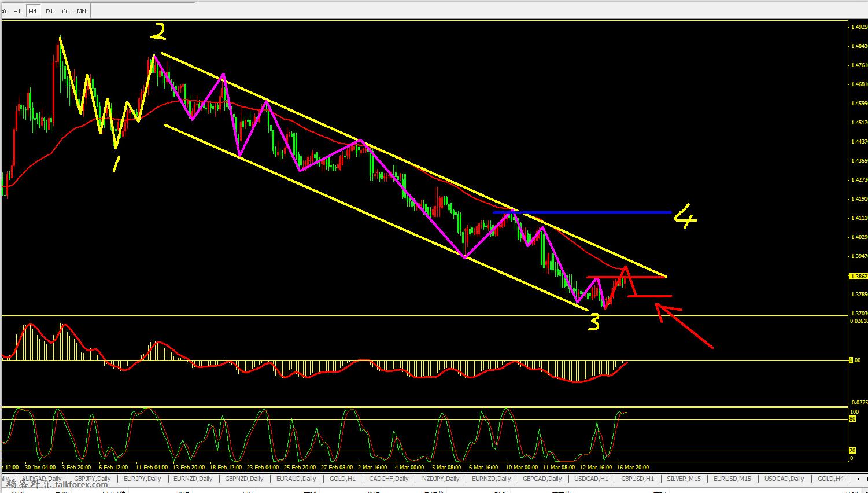Open the GBPCAD,Daily chart tab
The width and height of the screenshot is (868, 493).
pos(542,479)
